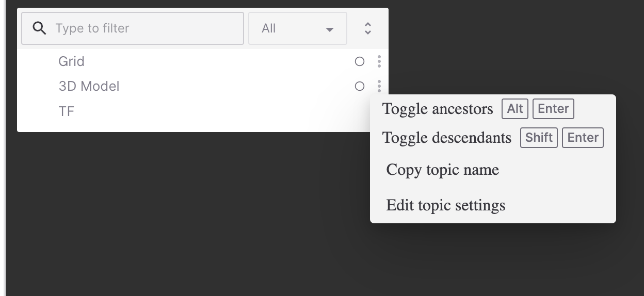Choose Toggle descendants menu entry
The height and width of the screenshot is (296, 644).
pos(493,138)
